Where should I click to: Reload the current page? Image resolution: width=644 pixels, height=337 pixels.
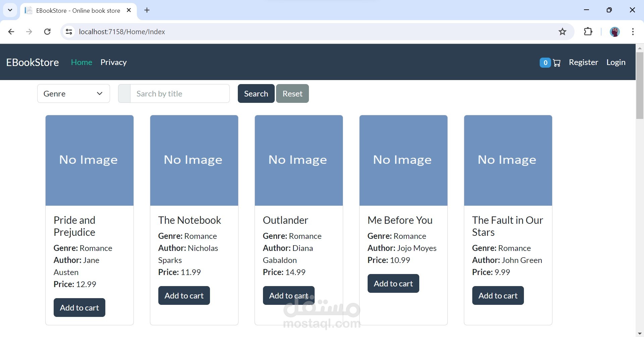47,31
